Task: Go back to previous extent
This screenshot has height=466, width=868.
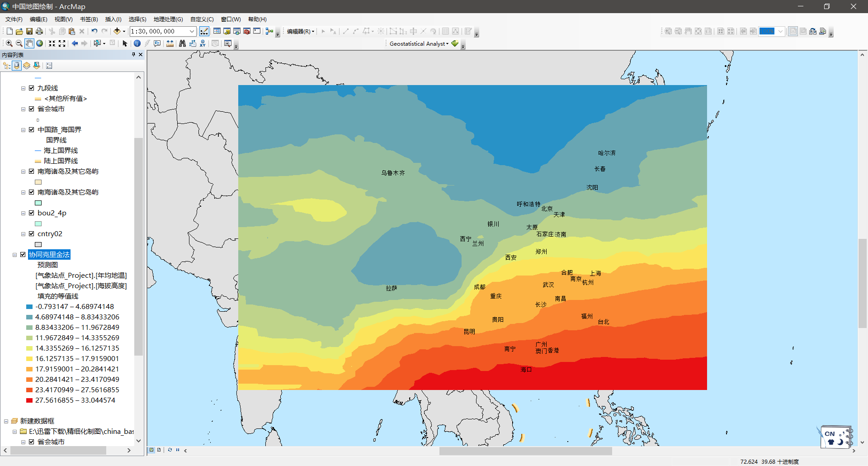Action: click(75, 43)
